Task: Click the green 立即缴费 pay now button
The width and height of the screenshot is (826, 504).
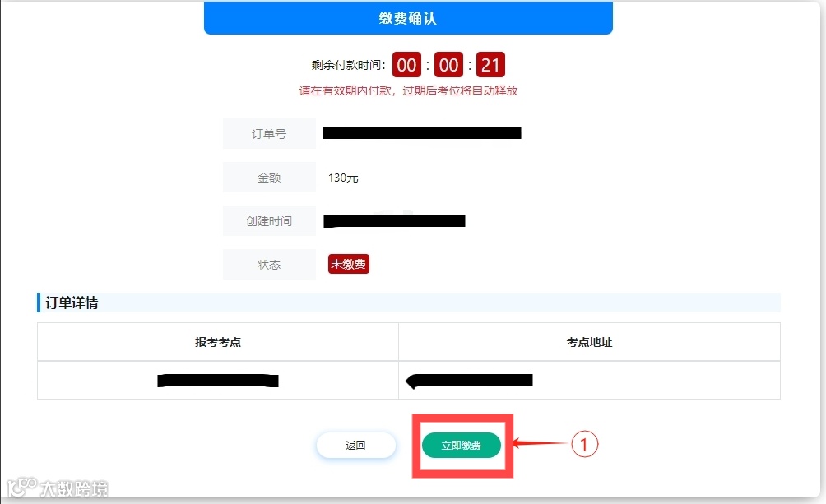Action: point(461,446)
